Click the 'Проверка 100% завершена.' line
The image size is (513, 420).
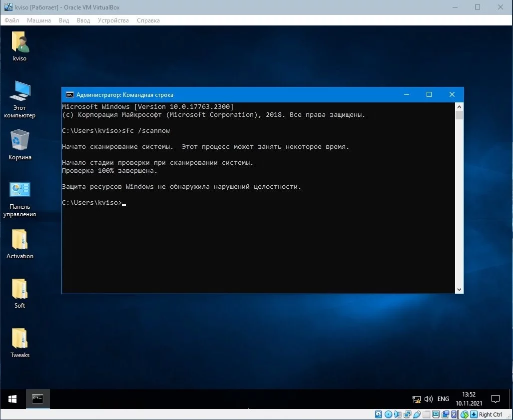[x=109, y=171]
